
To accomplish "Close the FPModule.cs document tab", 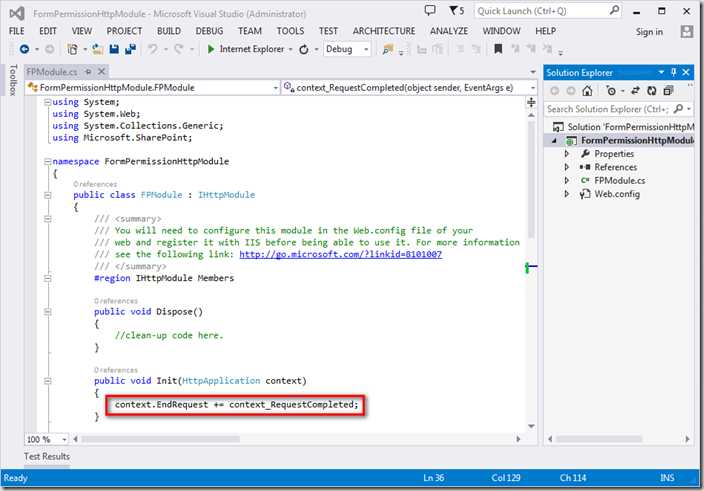I will coord(102,71).
